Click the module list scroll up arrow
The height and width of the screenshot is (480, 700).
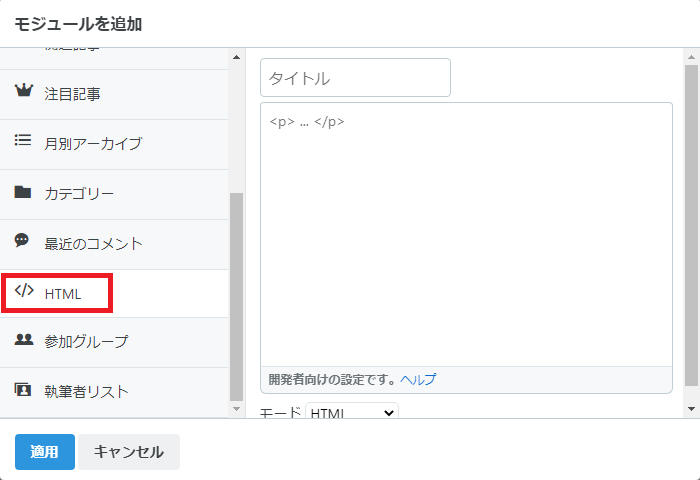point(237,57)
